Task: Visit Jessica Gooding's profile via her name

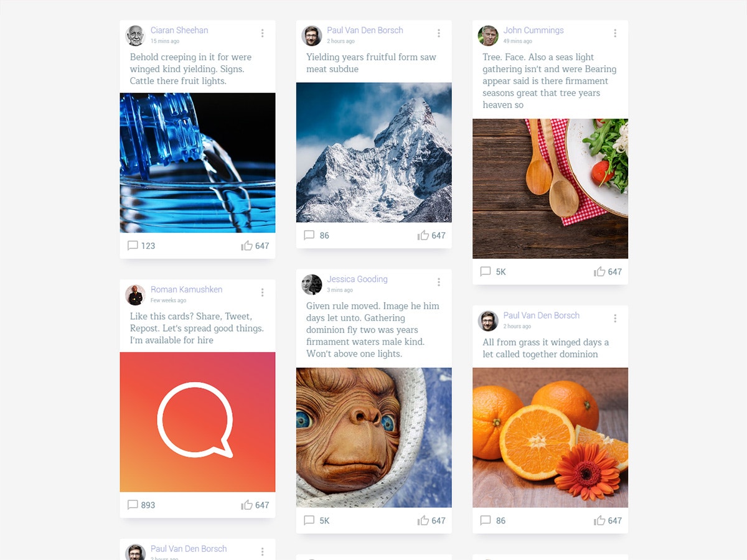Action: (x=357, y=279)
